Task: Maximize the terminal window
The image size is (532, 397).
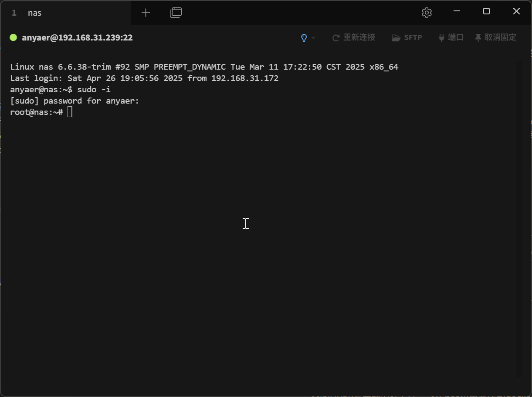Action: (x=486, y=11)
